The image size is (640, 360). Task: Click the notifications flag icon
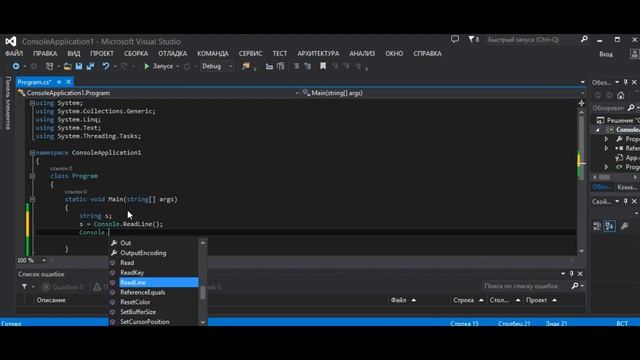pos(473,40)
